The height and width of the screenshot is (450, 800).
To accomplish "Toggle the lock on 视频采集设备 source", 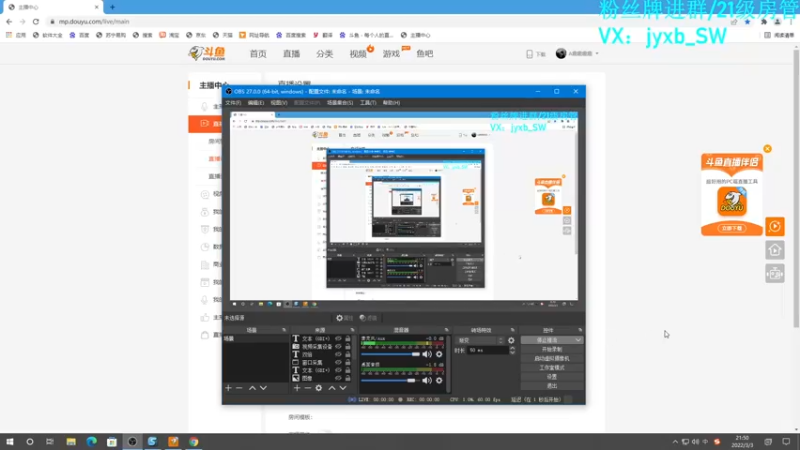I will pos(348,346).
